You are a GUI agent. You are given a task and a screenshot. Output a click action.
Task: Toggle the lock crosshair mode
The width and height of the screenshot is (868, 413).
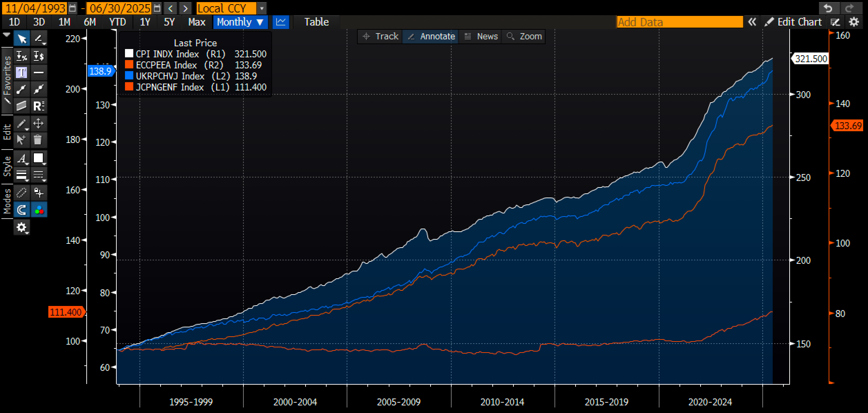click(x=38, y=192)
